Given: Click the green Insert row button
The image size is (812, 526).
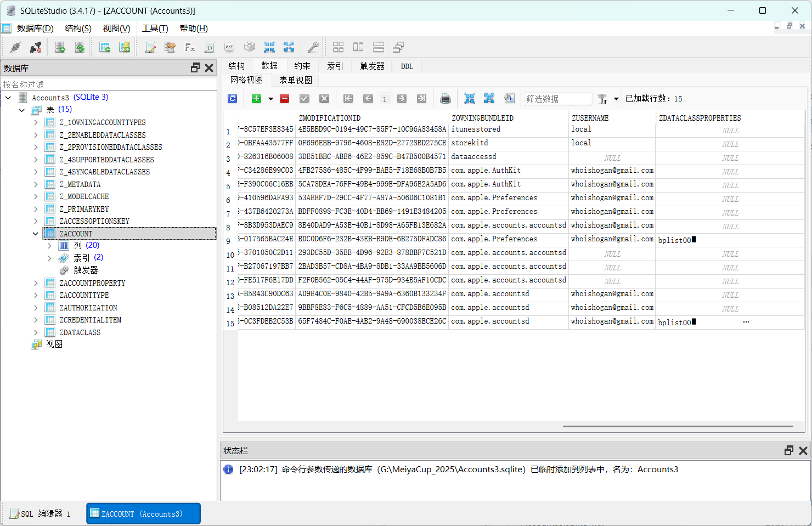Looking at the screenshot, I should point(256,99).
